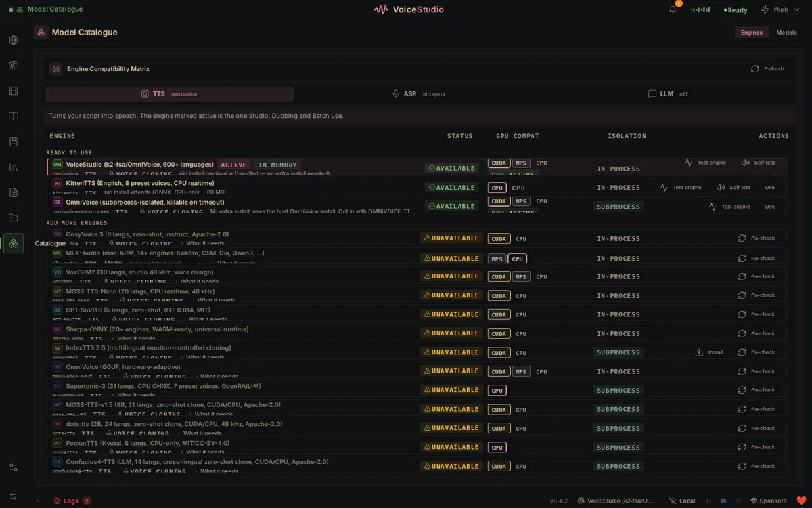The image size is (812, 508).
Task: Select the LLM off tab
Action: pos(668,94)
